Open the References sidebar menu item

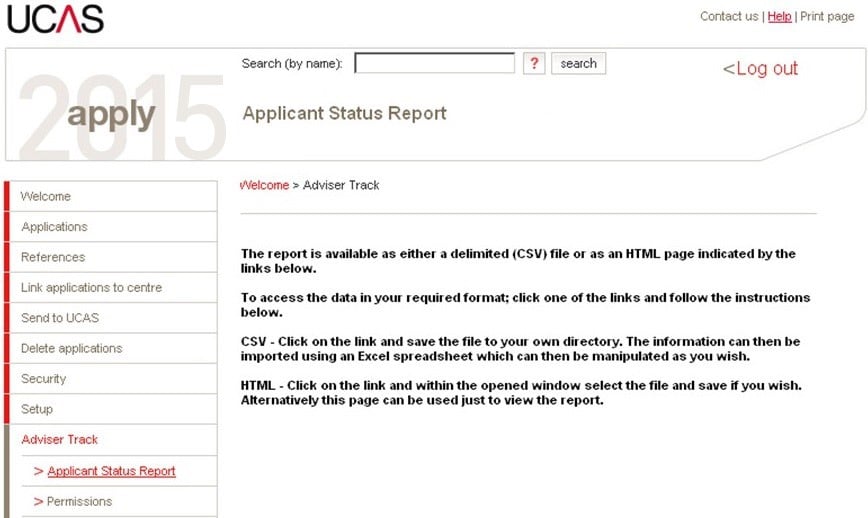113,257
